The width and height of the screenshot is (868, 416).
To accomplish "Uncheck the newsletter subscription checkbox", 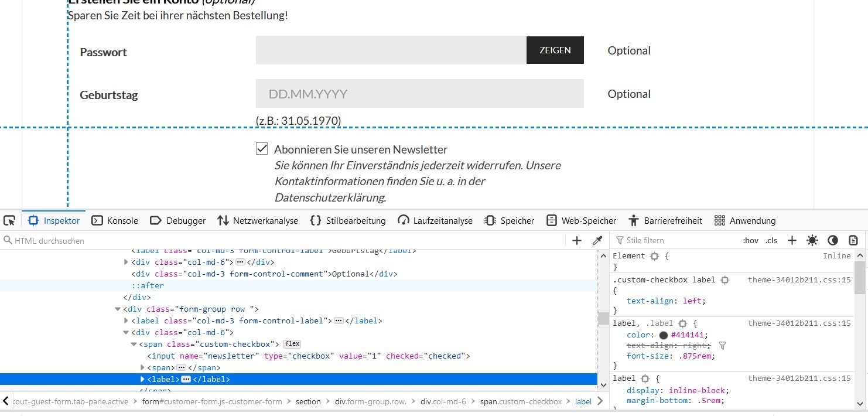I will [x=262, y=149].
